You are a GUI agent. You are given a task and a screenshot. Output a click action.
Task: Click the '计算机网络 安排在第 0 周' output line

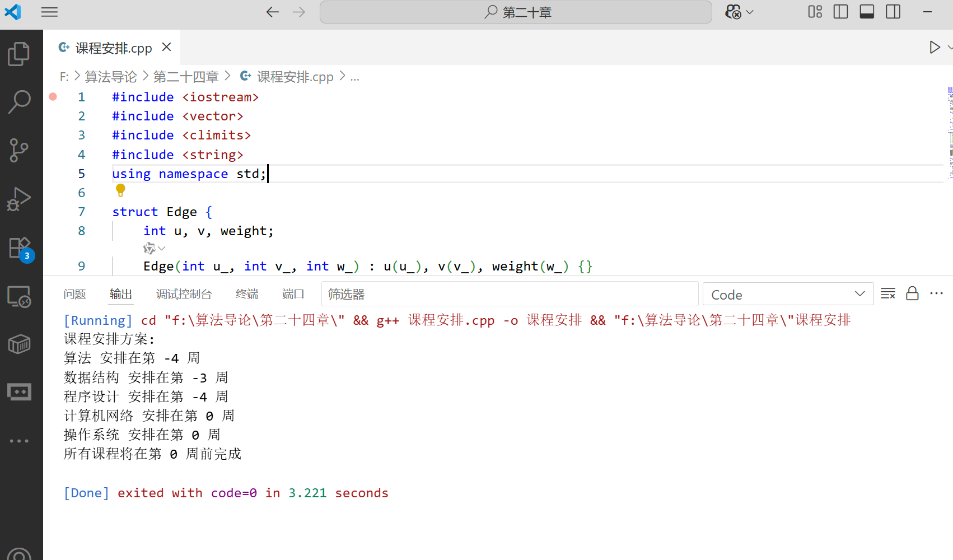click(149, 416)
